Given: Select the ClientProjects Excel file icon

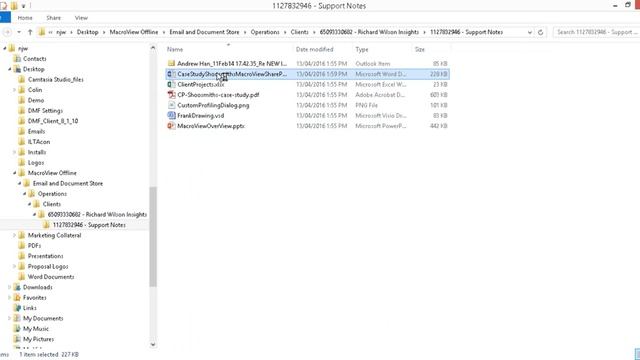Looking at the screenshot, I should click(171, 84).
